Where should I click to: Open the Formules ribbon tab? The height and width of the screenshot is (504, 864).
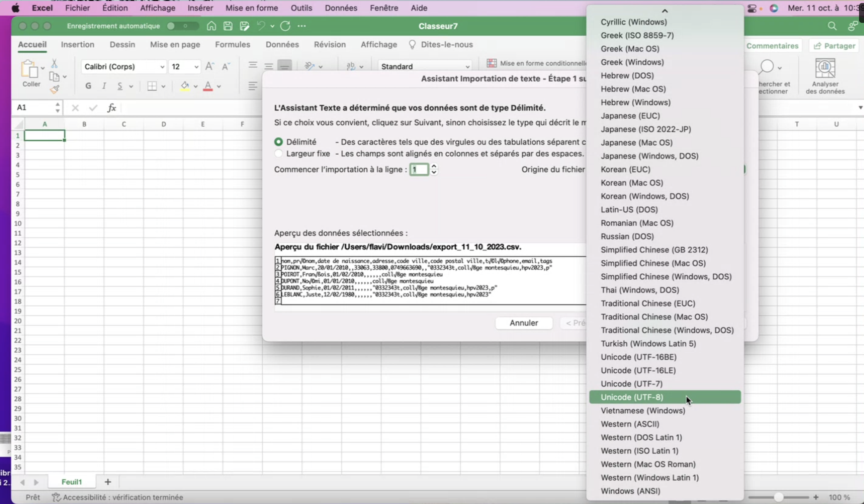pyautogui.click(x=233, y=44)
